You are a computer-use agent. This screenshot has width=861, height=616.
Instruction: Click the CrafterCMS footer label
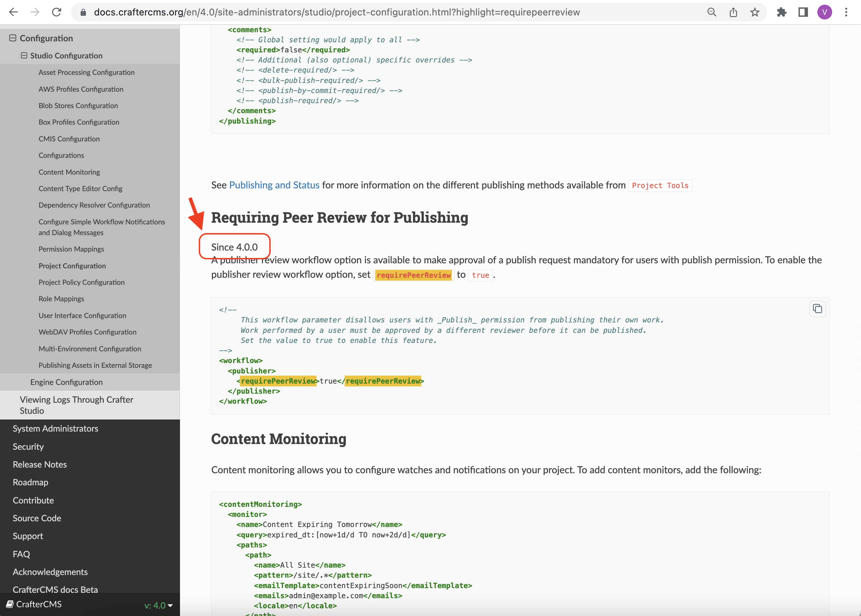(39, 604)
